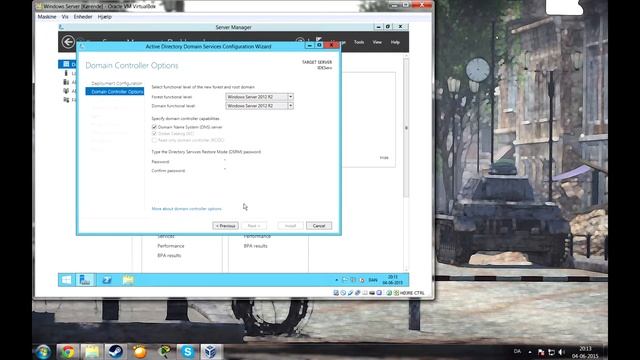Toggle the Domain Name System (DNS) server checkbox
Screen dimensions: 640x360
click(x=154, y=127)
